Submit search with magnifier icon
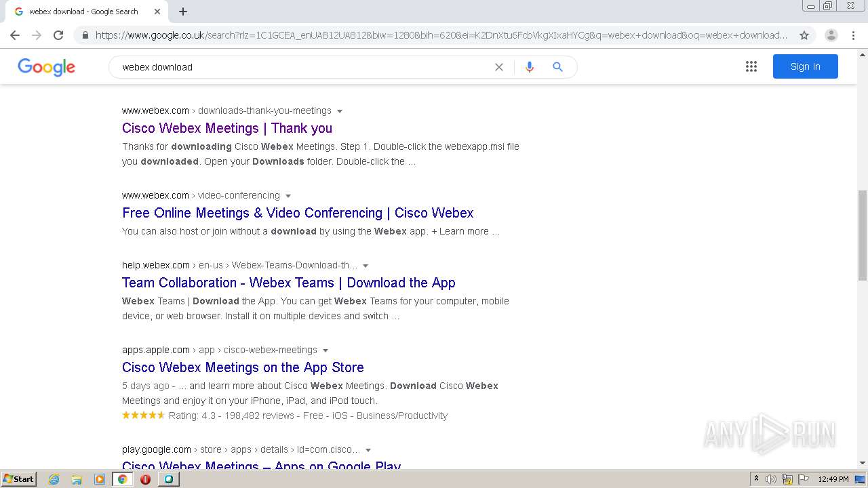This screenshot has width=868, height=488. [x=557, y=67]
